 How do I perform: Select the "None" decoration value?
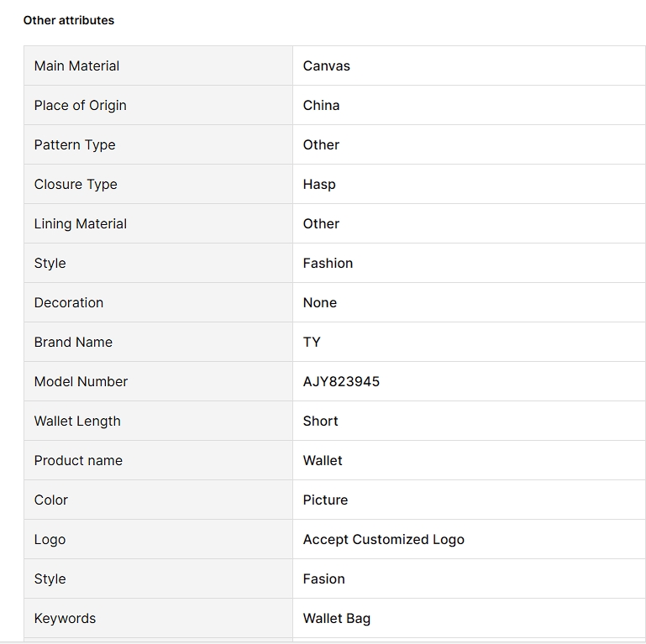click(320, 302)
